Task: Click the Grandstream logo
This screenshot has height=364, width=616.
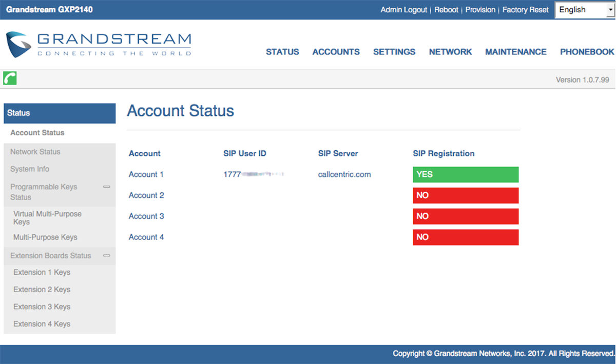Action: pyautogui.click(x=99, y=44)
